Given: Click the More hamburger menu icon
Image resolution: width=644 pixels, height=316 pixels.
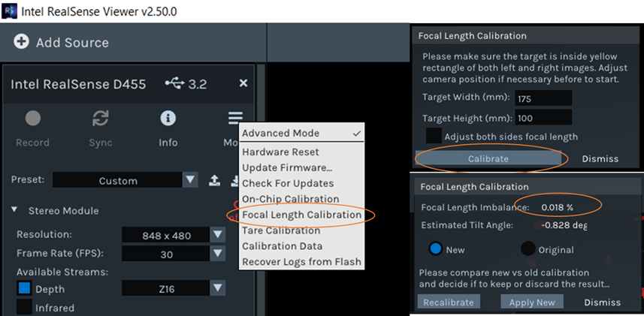Looking at the screenshot, I should [235, 119].
